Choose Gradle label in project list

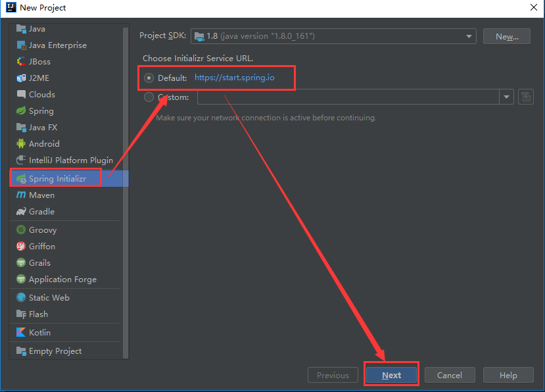click(41, 212)
